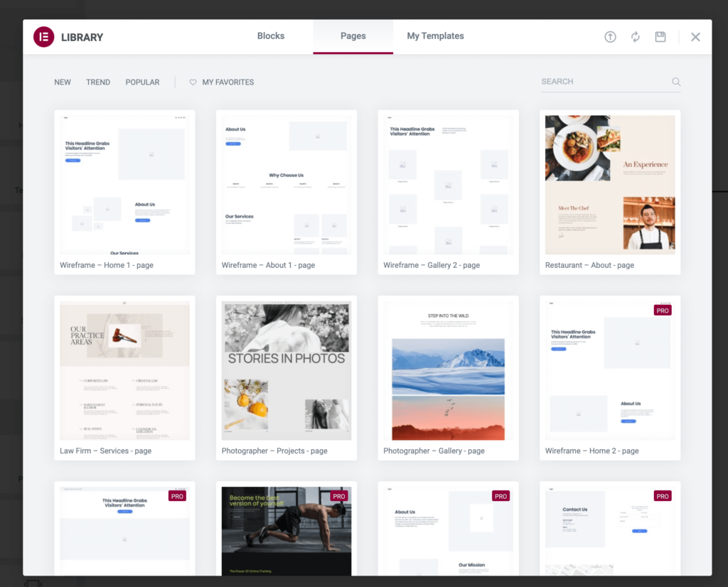Apply the NEW filter
This screenshot has height=587, width=728.
coord(63,82)
